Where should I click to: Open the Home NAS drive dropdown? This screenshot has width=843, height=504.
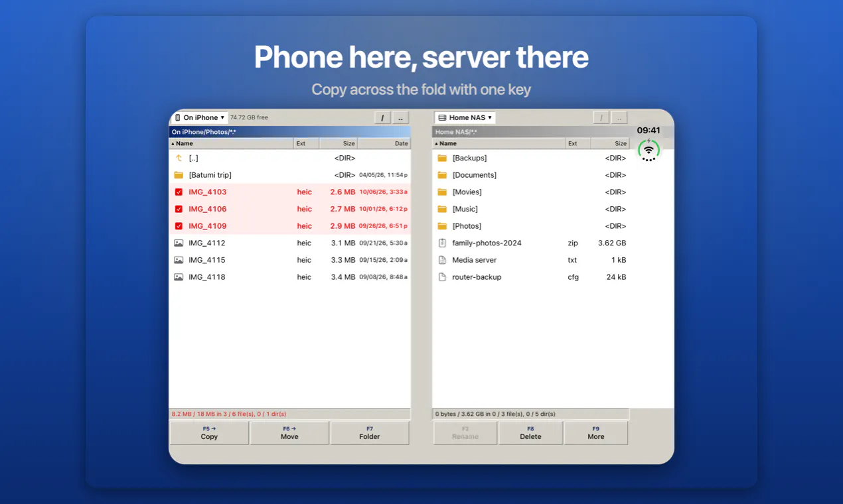click(x=465, y=117)
